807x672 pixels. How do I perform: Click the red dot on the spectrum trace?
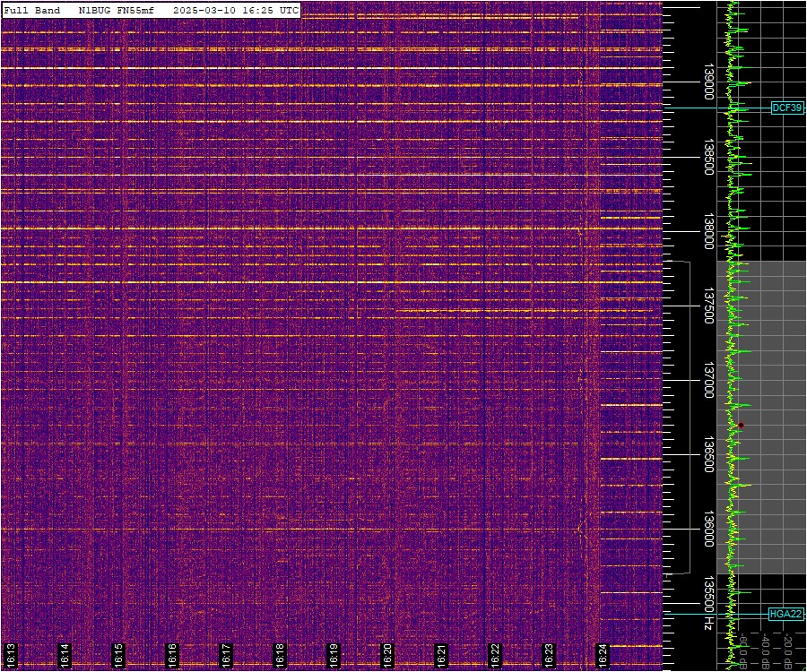pyautogui.click(x=741, y=425)
